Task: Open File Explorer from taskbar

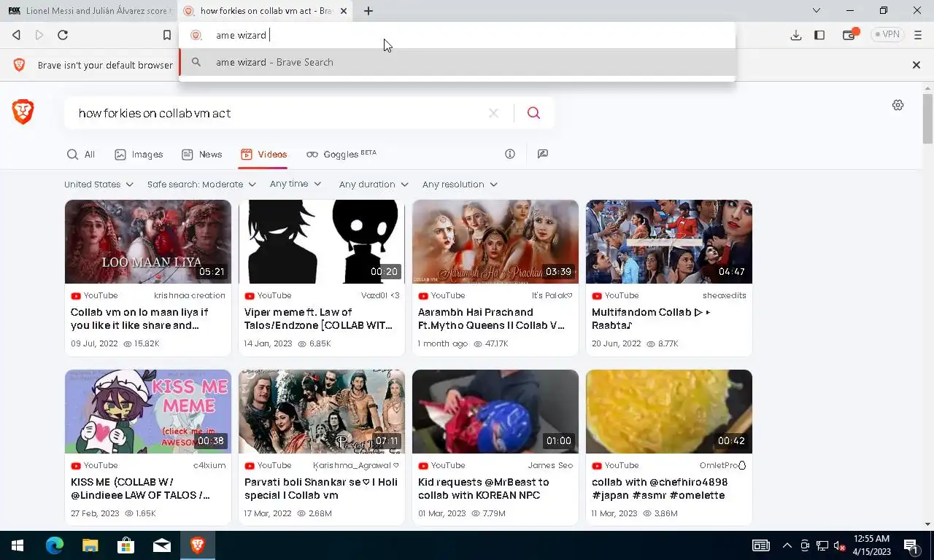Action: (x=90, y=545)
